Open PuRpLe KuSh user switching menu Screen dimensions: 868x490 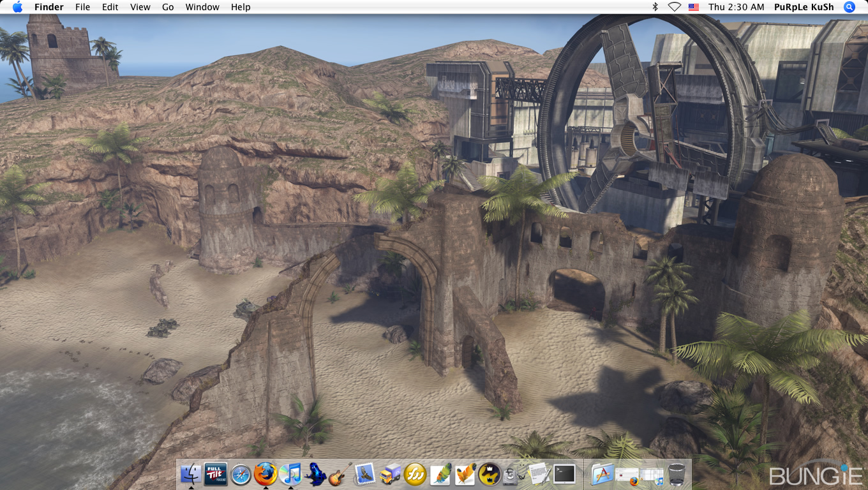tap(804, 7)
